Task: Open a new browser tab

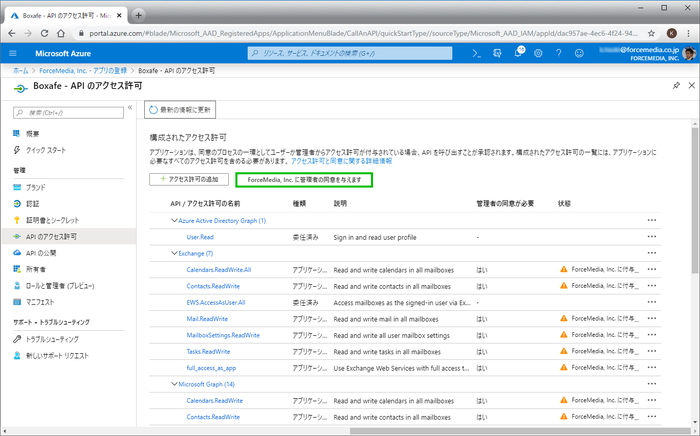Action: coord(138,15)
